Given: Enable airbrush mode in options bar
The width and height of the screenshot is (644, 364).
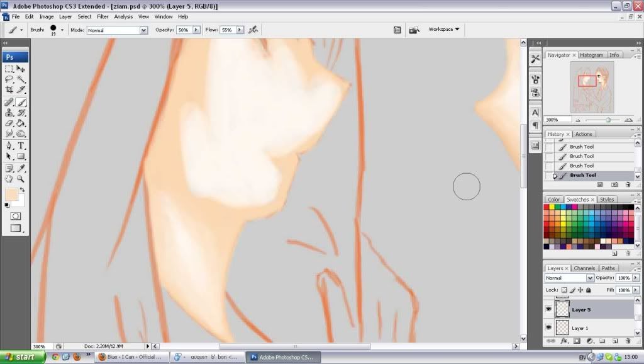Looking at the screenshot, I should coord(253,30).
